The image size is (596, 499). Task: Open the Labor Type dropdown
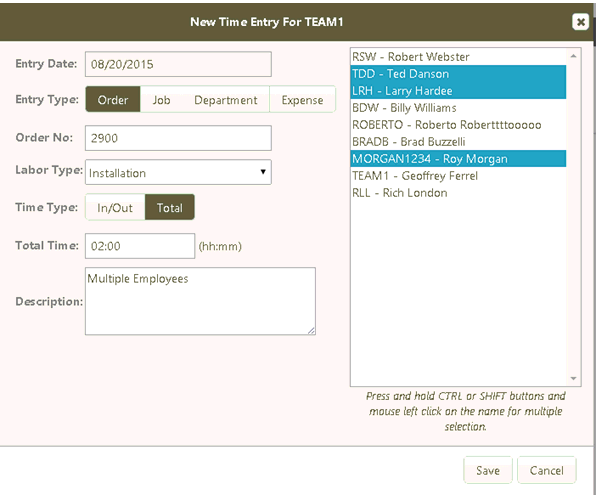coord(178,172)
